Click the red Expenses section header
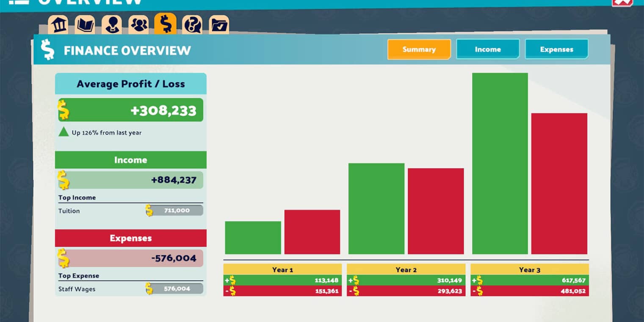644x322 pixels. 130,238
